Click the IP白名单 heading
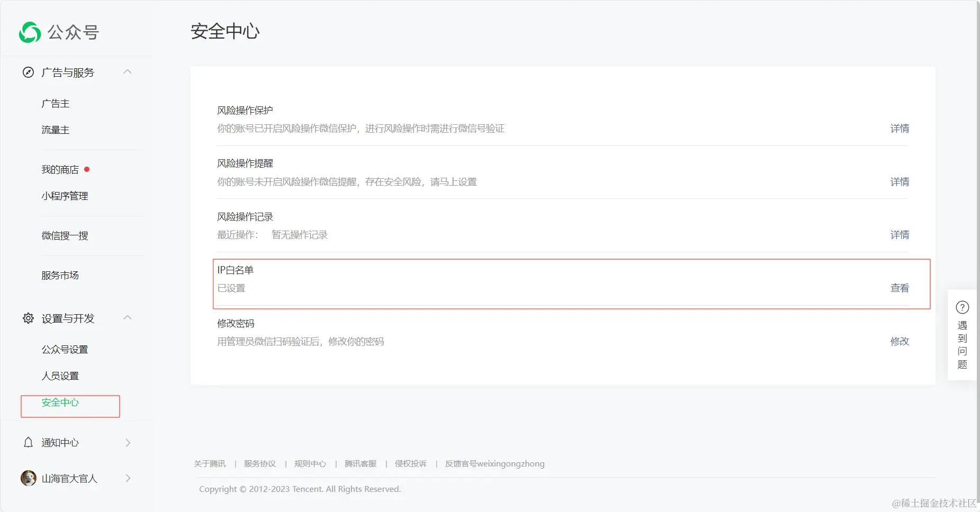This screenshot has height=512, width=980. (x=235, y=270)
